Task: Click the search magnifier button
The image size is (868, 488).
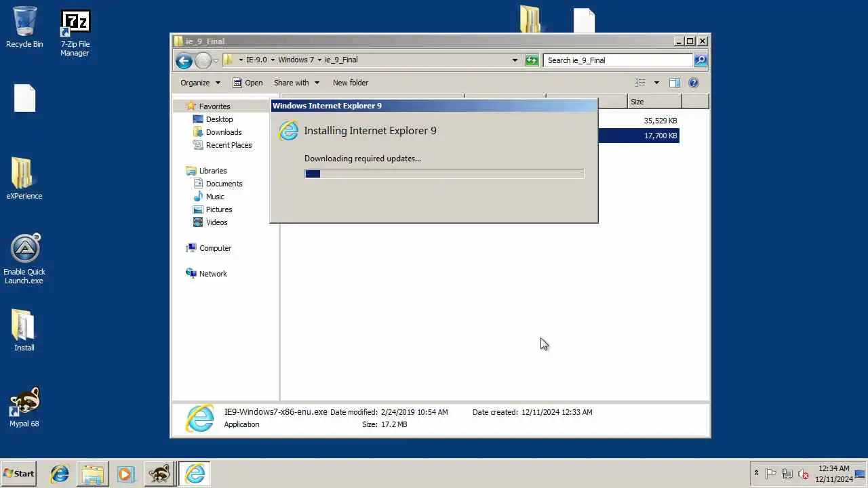Action: [701, 60]
